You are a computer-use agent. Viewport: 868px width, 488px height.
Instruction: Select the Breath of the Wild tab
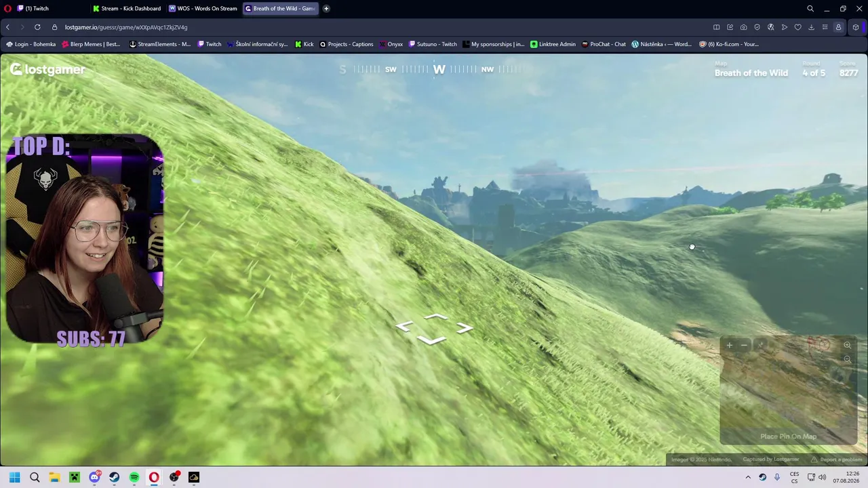click(280, 9)
